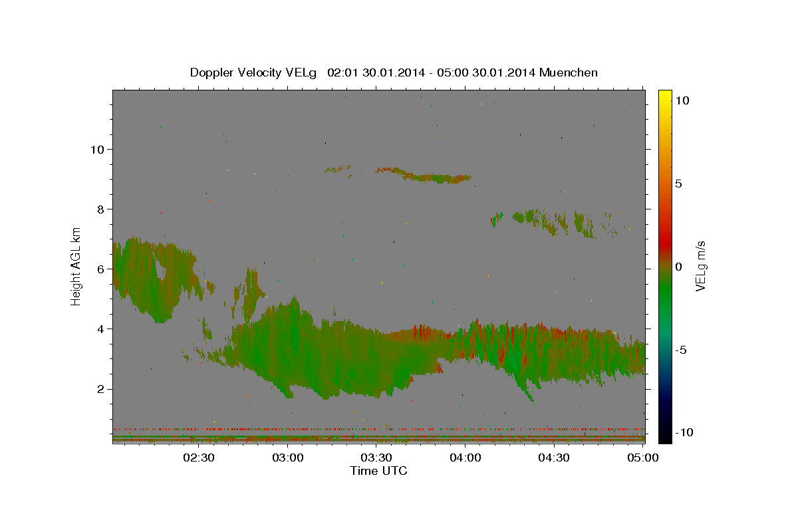Click the "VELg m/s" colorbar label

tap(700, 265)
